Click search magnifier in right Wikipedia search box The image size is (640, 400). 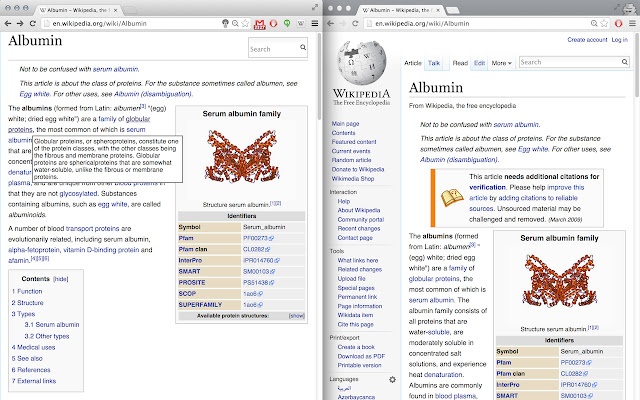pos(624,62)
